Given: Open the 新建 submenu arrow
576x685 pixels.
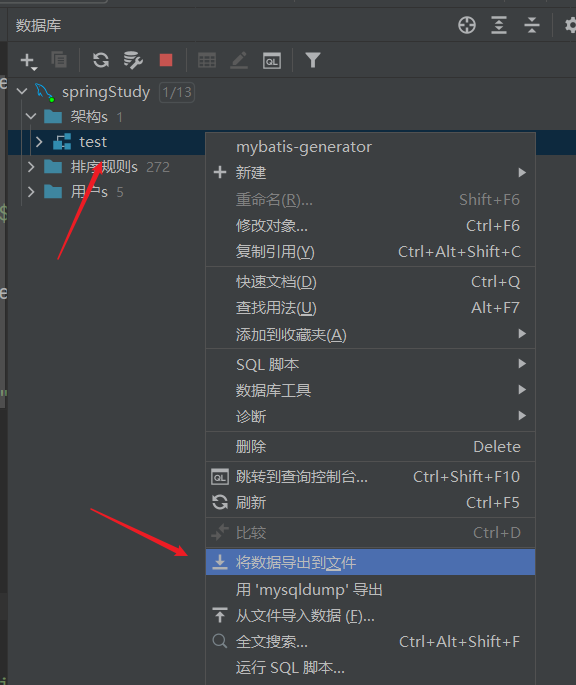Looking at the screenshot, I should [x=522, y=173].
